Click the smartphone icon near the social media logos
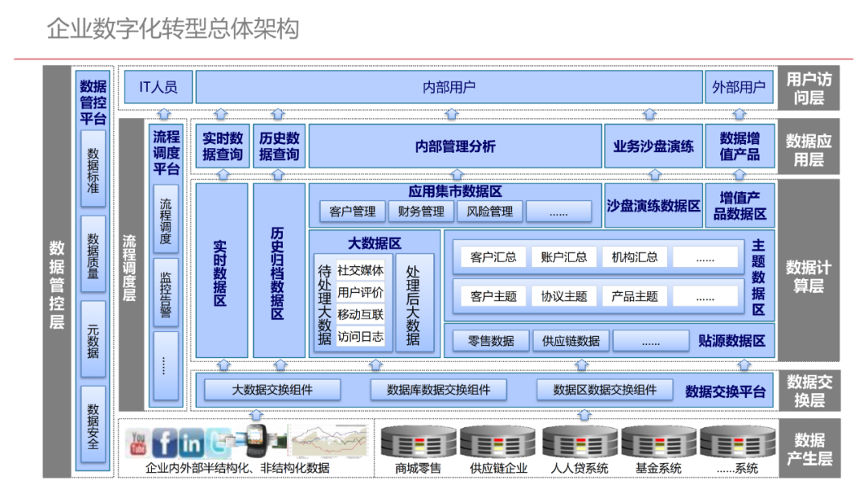 [x=257, y=441]
